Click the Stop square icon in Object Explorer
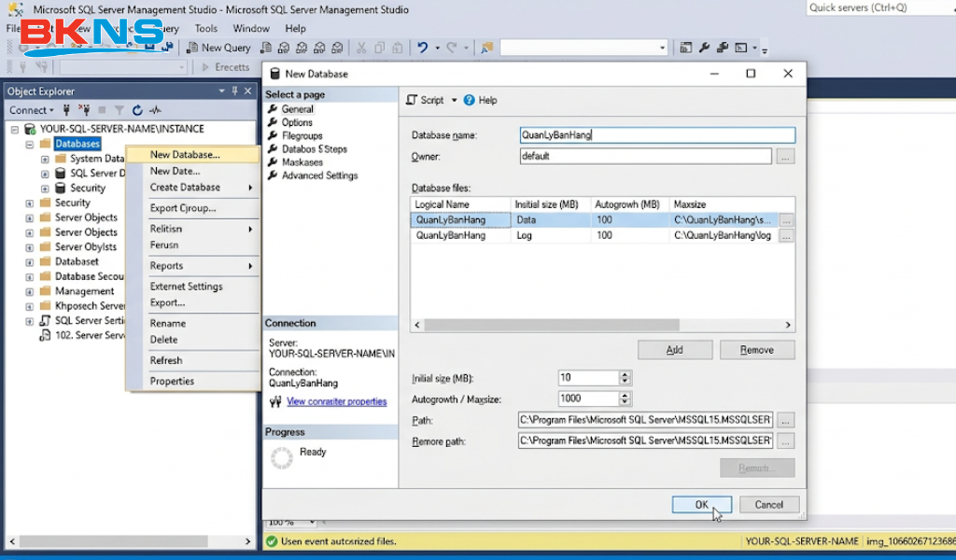This screenshot has height=560, width=956. click(102, 110)
